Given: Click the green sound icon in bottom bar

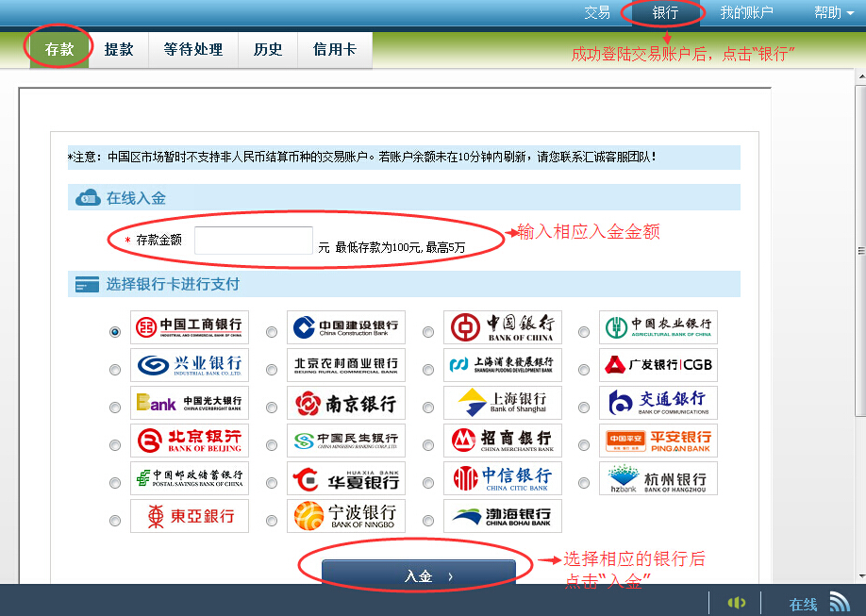Looking at the screenshot, I should (x=736, y=602).
